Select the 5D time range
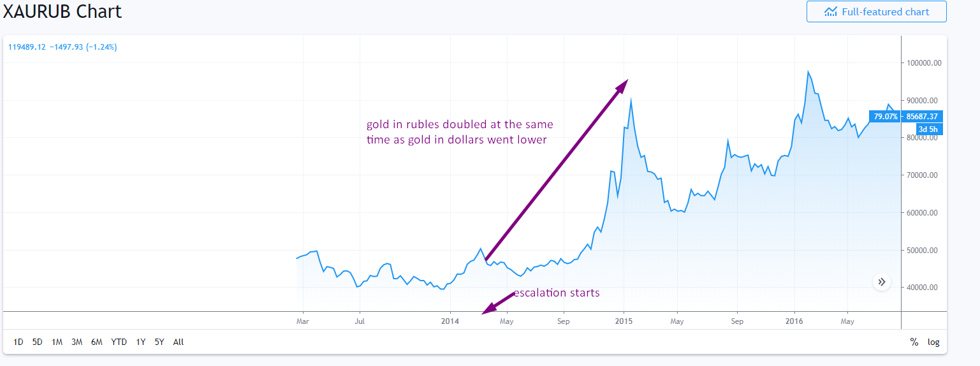This screenshot has height=366, width=980. pyautogui.click(x=38, y=342)
